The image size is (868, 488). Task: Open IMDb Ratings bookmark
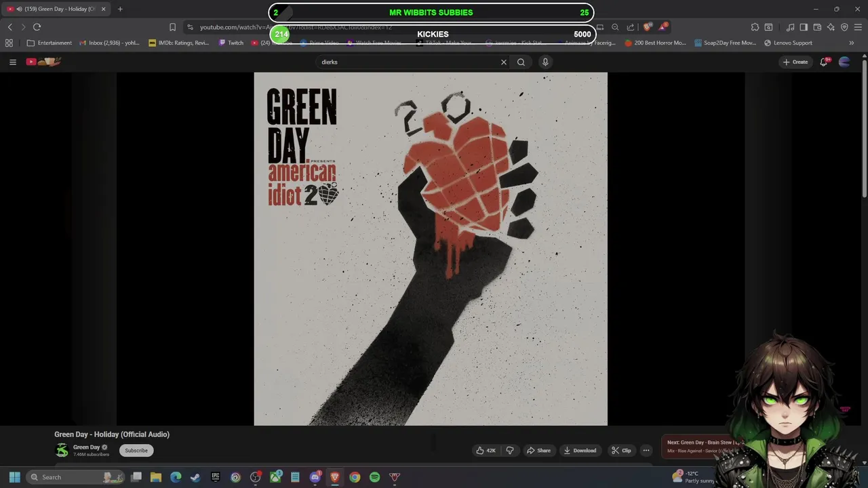179,43
